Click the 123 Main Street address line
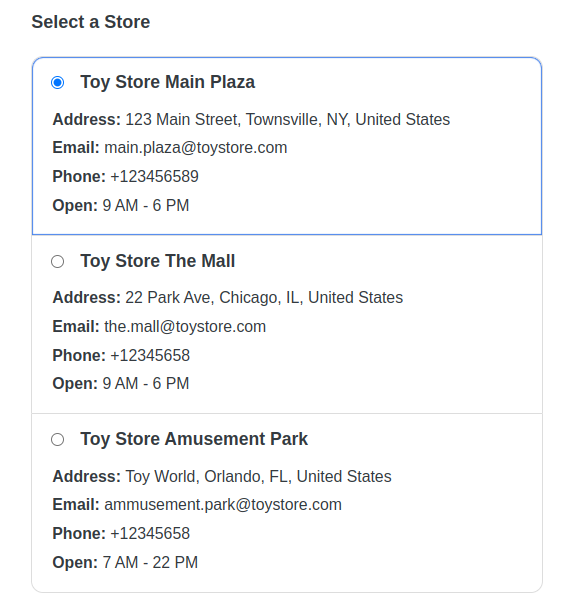 [x=287, y=120]
